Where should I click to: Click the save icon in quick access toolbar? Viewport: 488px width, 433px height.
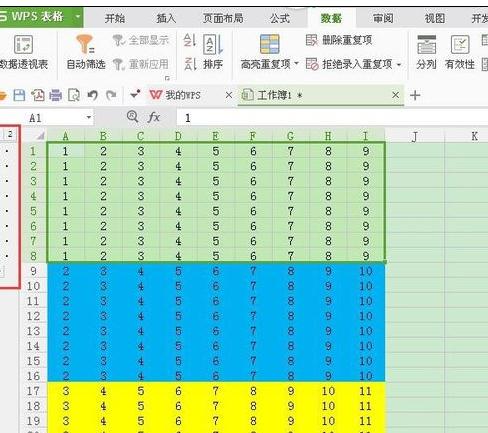19,95
